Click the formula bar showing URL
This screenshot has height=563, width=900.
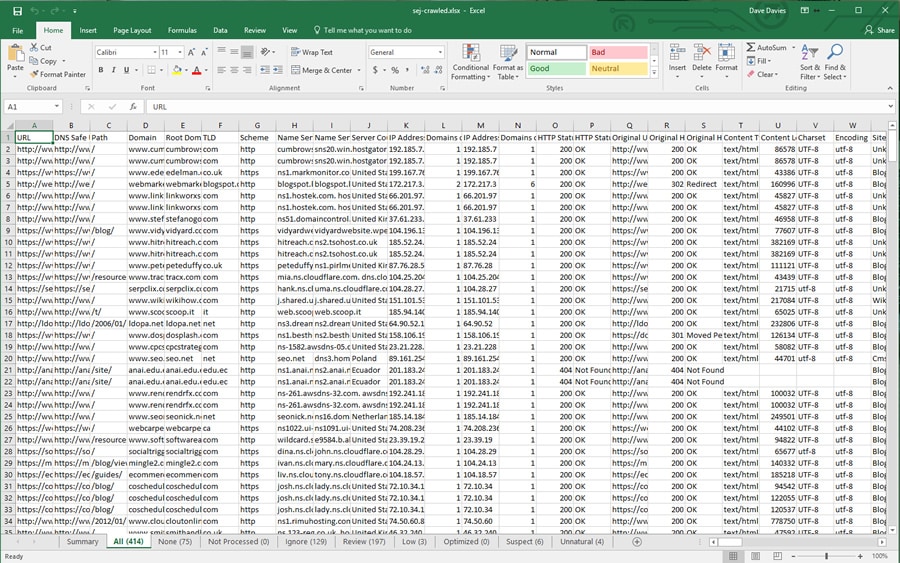[x=500, y=106]
